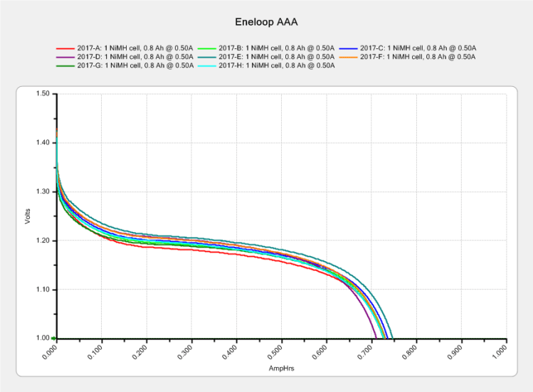
Task: Click the blue 2017-C legend line swatch
Action: coord(347,48)
